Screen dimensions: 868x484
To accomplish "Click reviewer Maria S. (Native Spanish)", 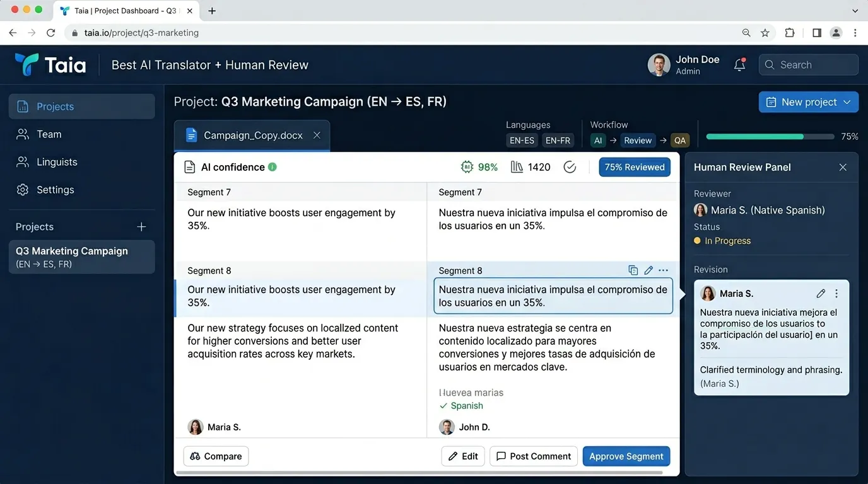I will [759, 210].
